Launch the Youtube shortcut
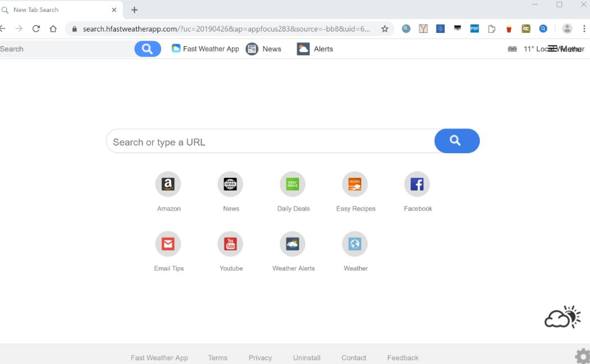This screenshot has height=364, width=590. pyautogui.click(x=230, y=244)
